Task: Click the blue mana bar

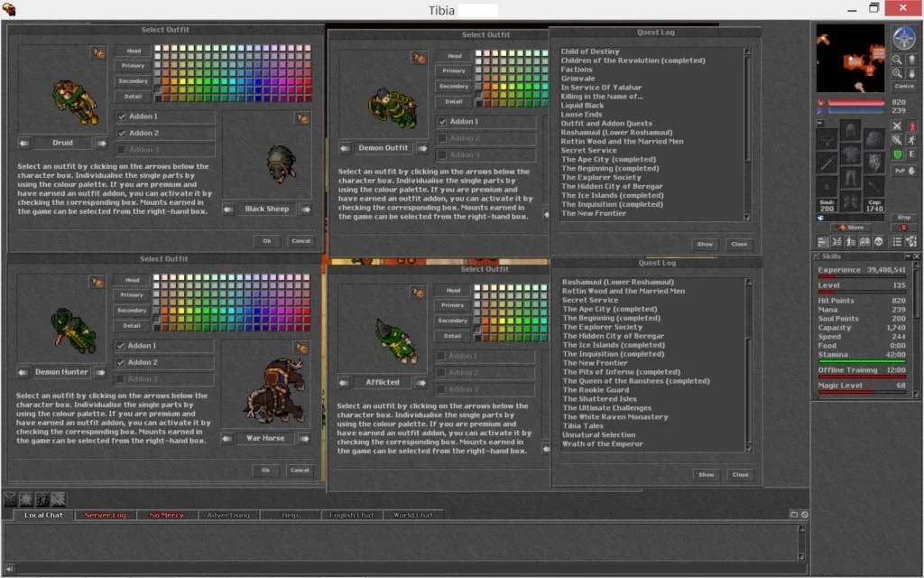Action: click(x=856, y=110)
